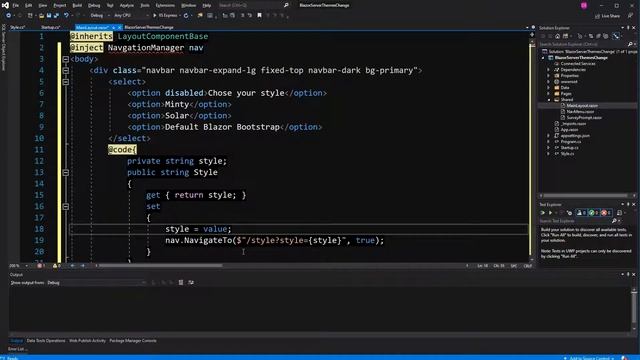Open the Project menu
This screenshot has width=640, height=360.
click(60, 5)
